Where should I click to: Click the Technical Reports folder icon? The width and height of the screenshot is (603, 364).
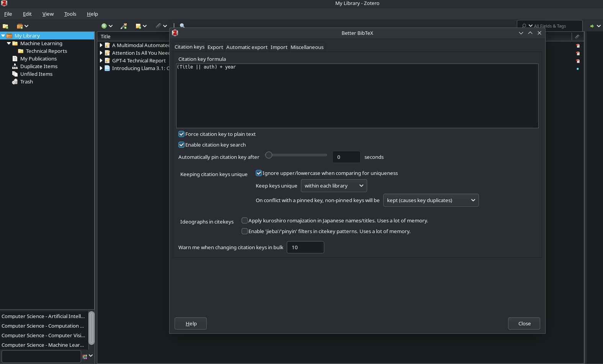(x=21, y=51)
